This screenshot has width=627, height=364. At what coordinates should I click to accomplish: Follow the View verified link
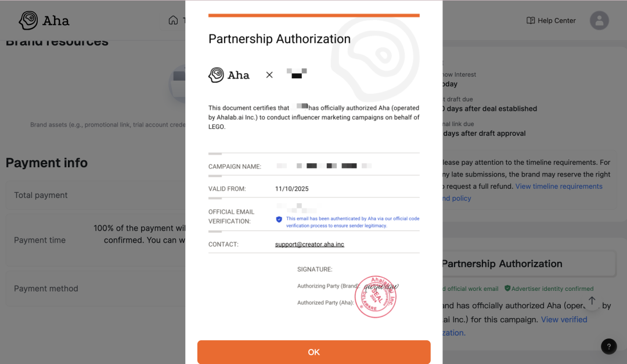[564, 319]
